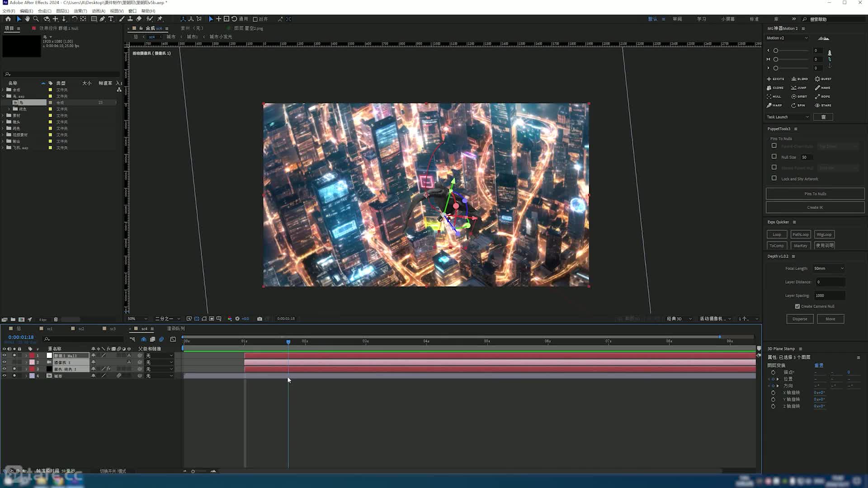Select the Brush tool
Viewport: 868px width, 488px height.
(122, 19)
